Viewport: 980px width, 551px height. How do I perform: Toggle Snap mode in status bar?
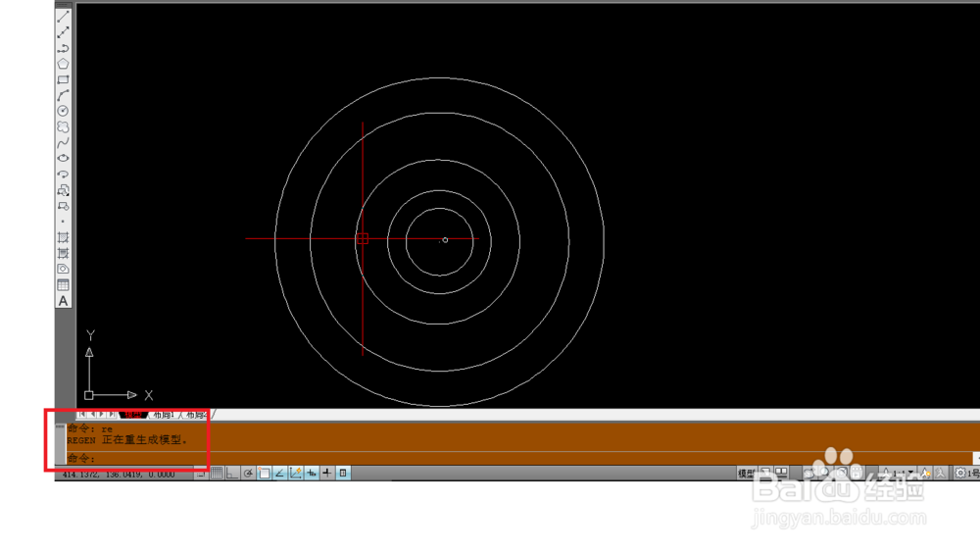coord(200,474)
